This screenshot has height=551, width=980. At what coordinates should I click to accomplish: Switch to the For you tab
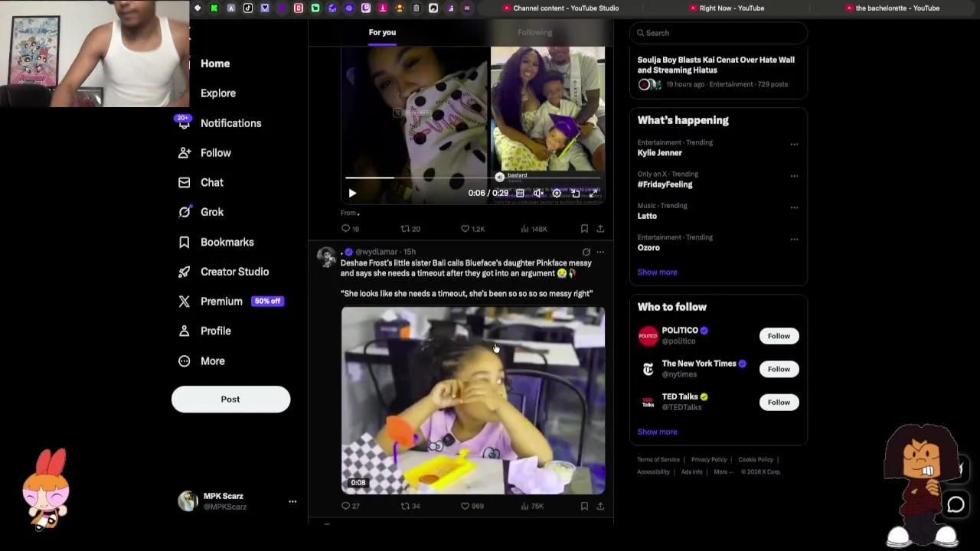coord(382,32)
